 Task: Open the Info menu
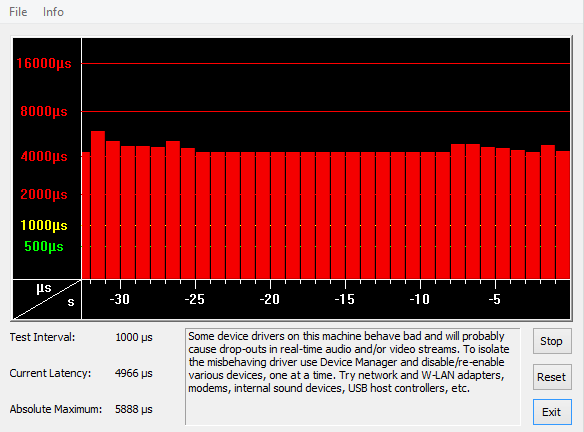53,12
